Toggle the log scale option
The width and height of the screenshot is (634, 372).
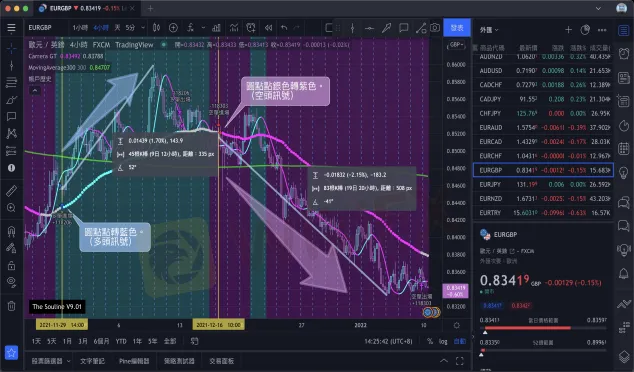click(x=443, y=341)
